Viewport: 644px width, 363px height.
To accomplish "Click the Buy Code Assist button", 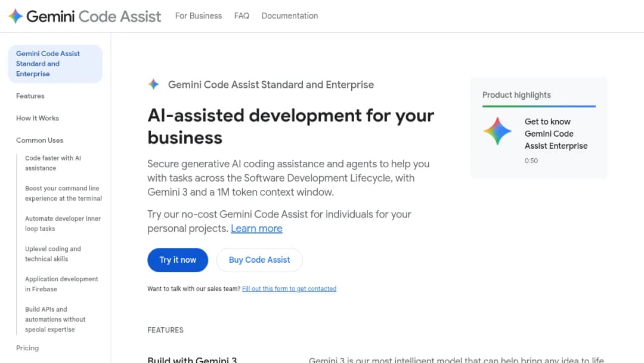I will coord(259,260).
